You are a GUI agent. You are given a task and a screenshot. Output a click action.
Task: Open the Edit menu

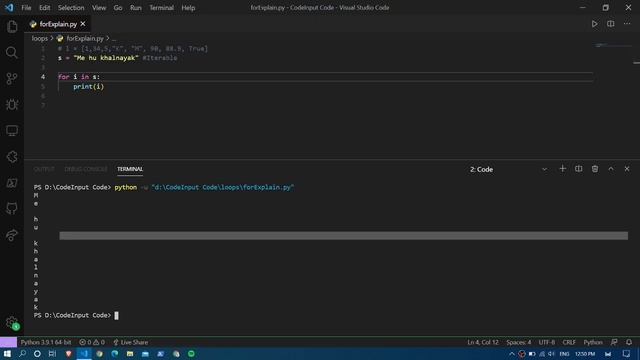[x=44, y=8]
